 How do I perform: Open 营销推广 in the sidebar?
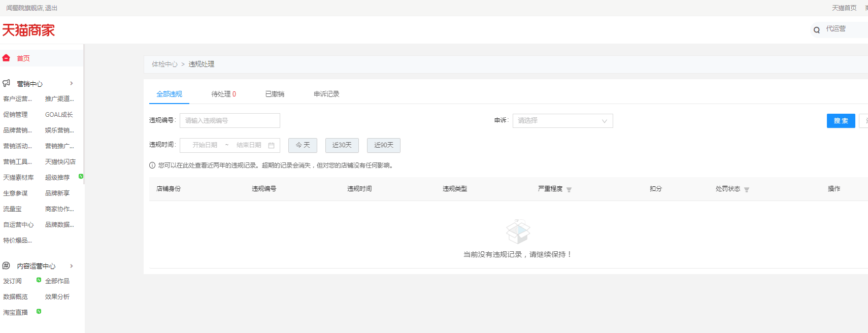[x=59, y=146]
